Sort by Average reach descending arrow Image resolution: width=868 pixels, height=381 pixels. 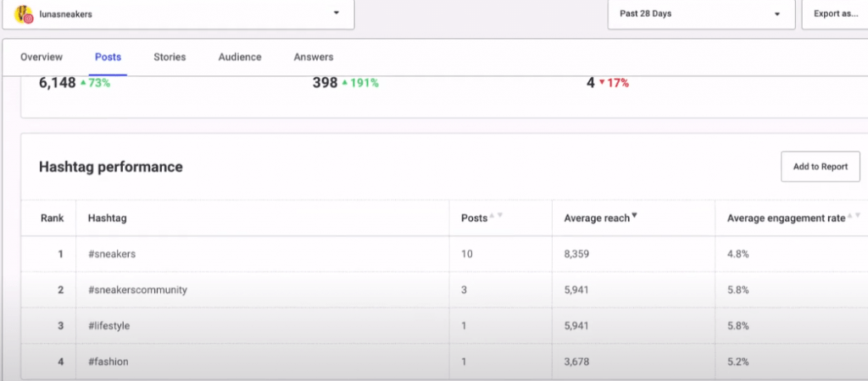[x=634, y=215]
